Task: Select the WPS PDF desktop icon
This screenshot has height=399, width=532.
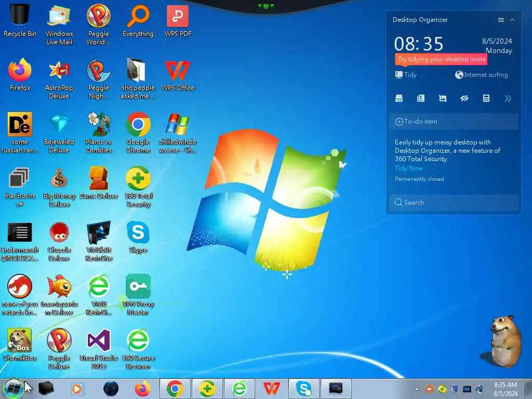Action: coord(178,20)
